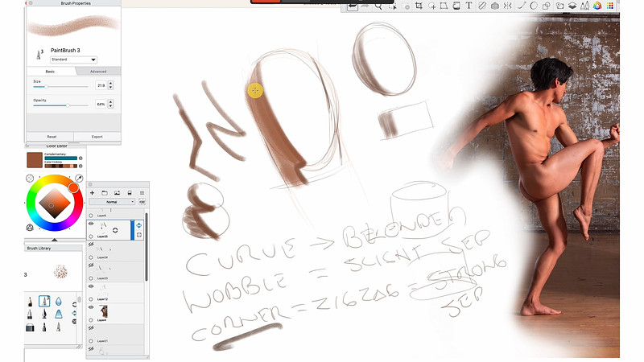This screenshot has height=362, width=644.
Task: Click the Layer Editor vertical scrollbar
Action: pos(147,246)
